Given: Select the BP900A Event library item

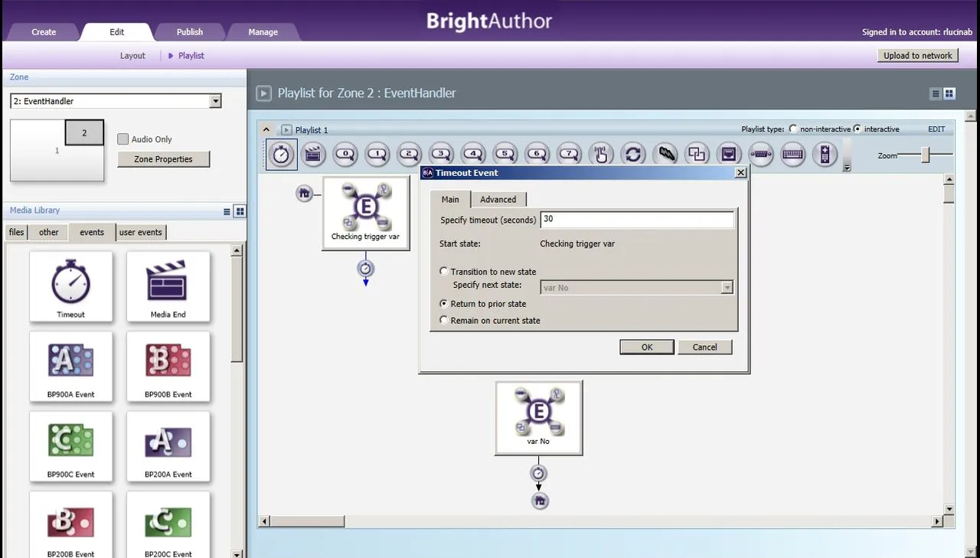Looking at the screenshot, I should (x=71, y=366).
